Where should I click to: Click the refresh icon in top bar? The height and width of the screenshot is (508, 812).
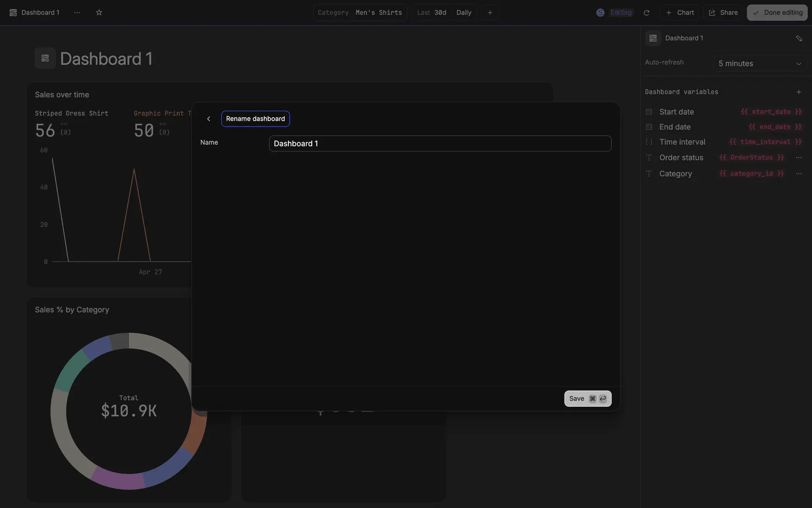[x=646, y=13]
